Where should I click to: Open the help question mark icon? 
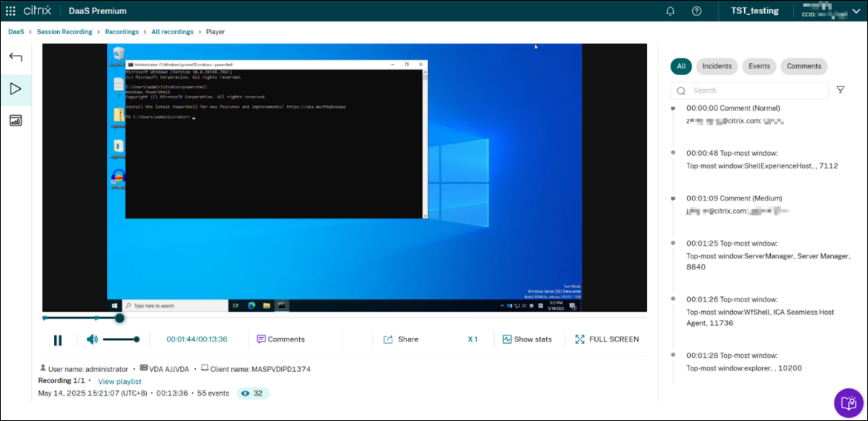click(x=697, y=11)
